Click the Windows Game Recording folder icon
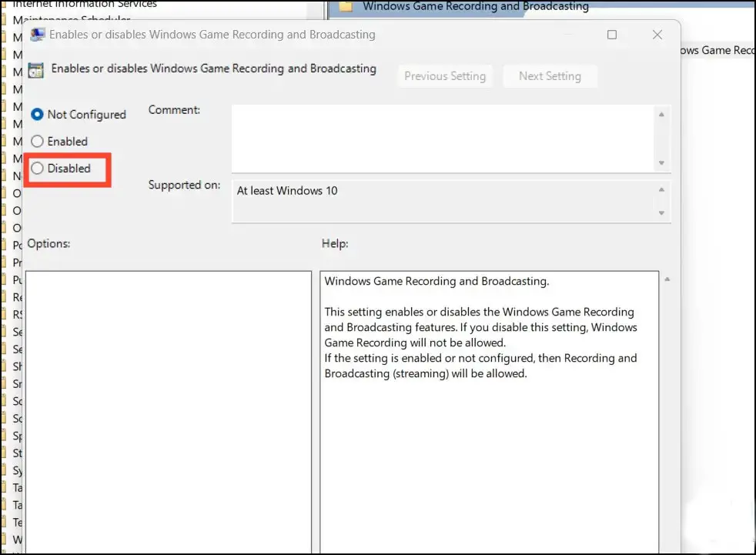 point(346,6)
